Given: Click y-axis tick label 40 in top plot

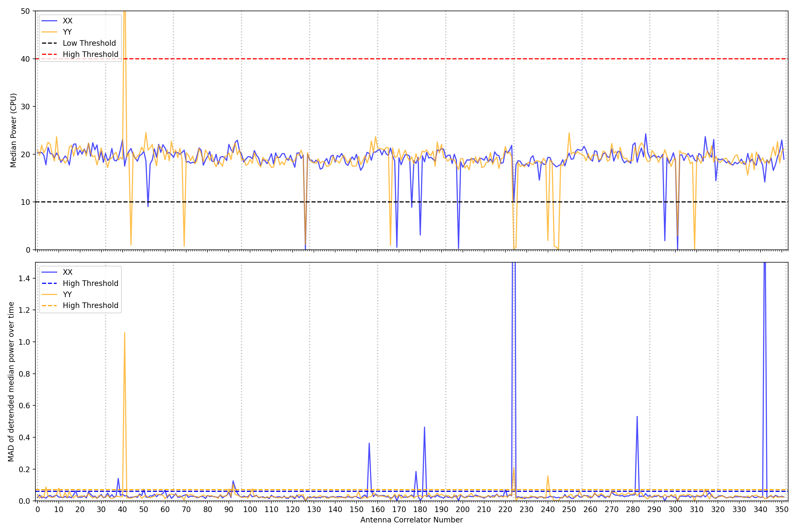Looking at the screenshot, I should click(26, 59).
